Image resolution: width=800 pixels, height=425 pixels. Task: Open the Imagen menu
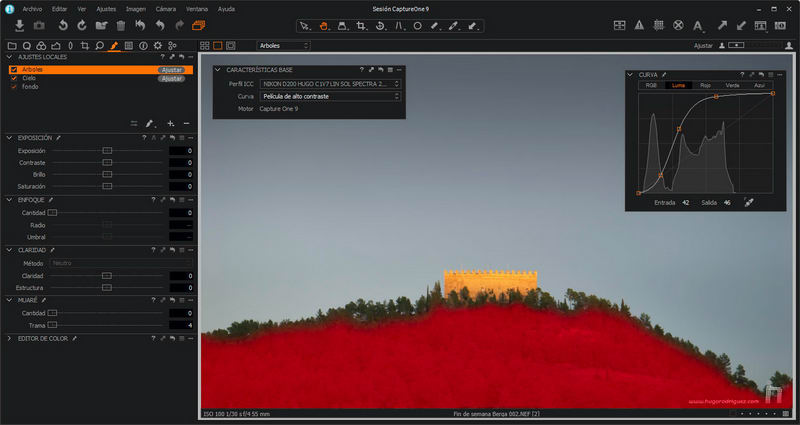[x=136, y=9]
